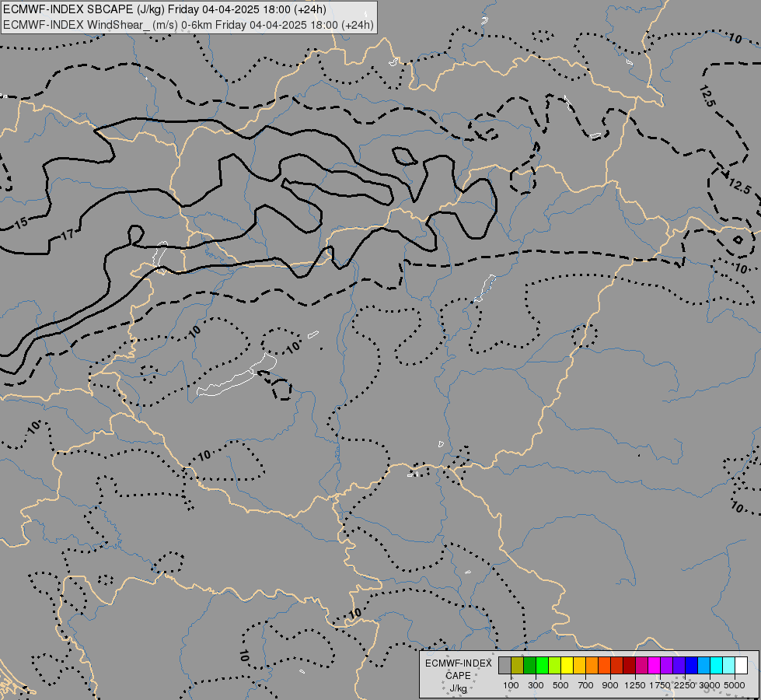Image resolution: width=761 pixels, height=700 pixels.
Task: Click the 500 label in the legend
Action: coord(560,685)
